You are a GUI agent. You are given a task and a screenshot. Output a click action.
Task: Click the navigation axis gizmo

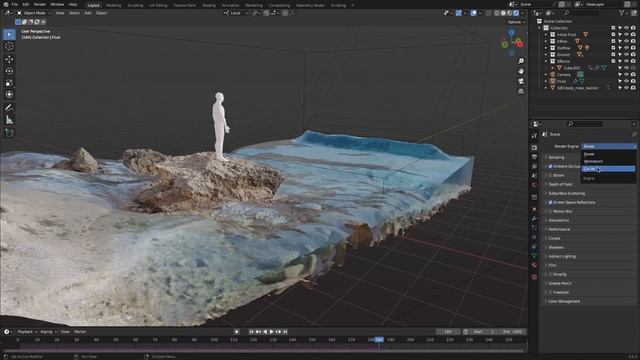coord(512,42)
